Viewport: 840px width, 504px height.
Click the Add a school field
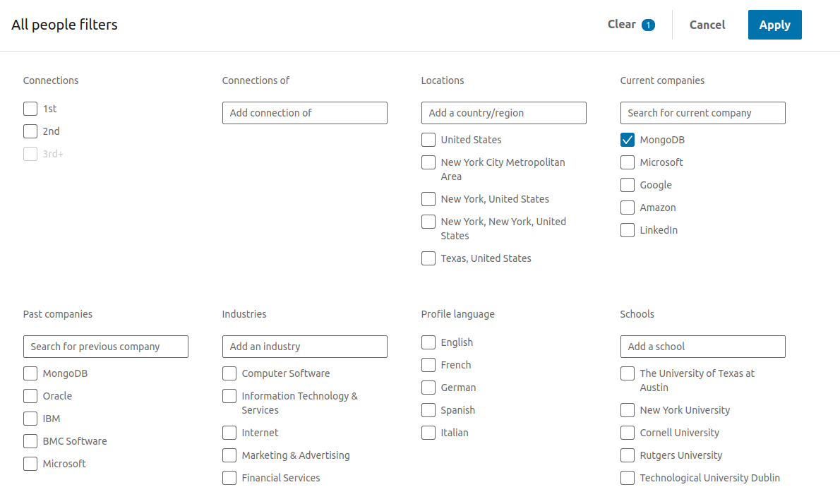pyautogui.click(x=702, y=347)
